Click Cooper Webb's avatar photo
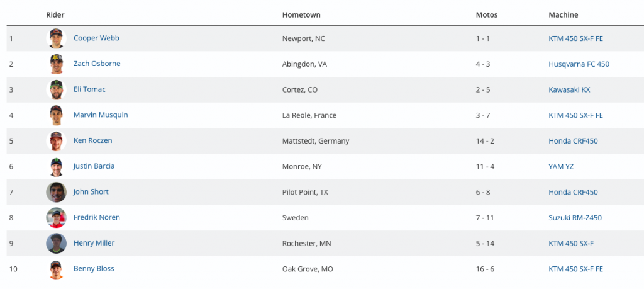The height and width of the screenshot is (289, 644). coord(57,38)
